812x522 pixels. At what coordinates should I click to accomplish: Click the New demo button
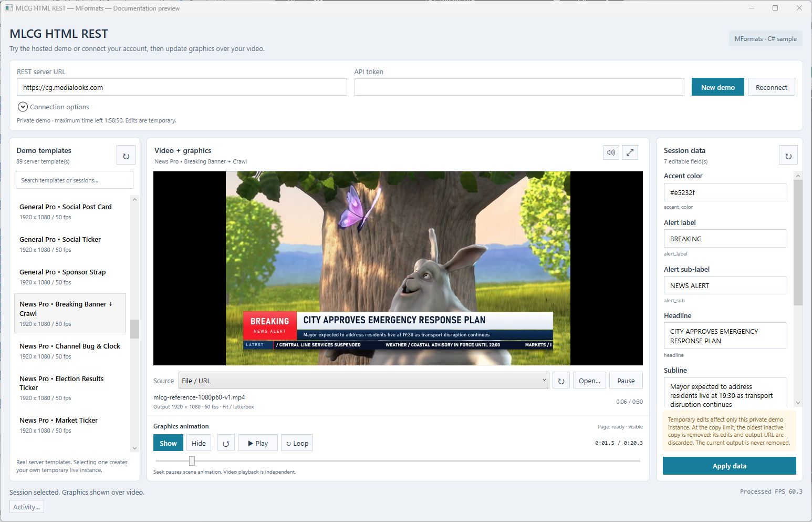coord(717,87)
